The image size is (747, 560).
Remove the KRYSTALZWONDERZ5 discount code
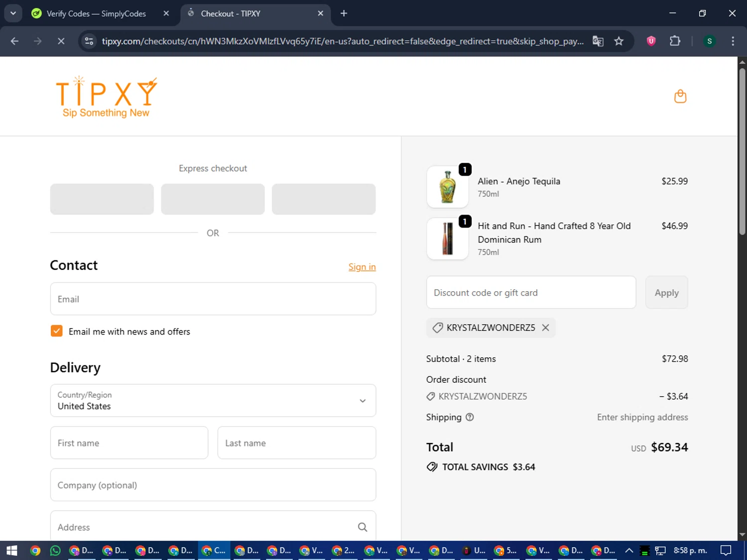tap(545, 328)
